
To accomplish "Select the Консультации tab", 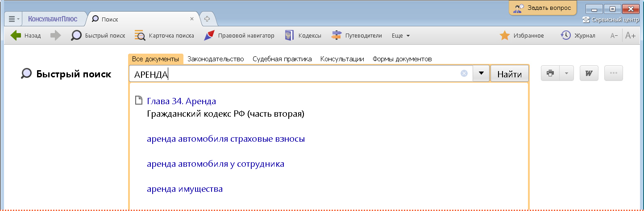I will click(342, 59).
